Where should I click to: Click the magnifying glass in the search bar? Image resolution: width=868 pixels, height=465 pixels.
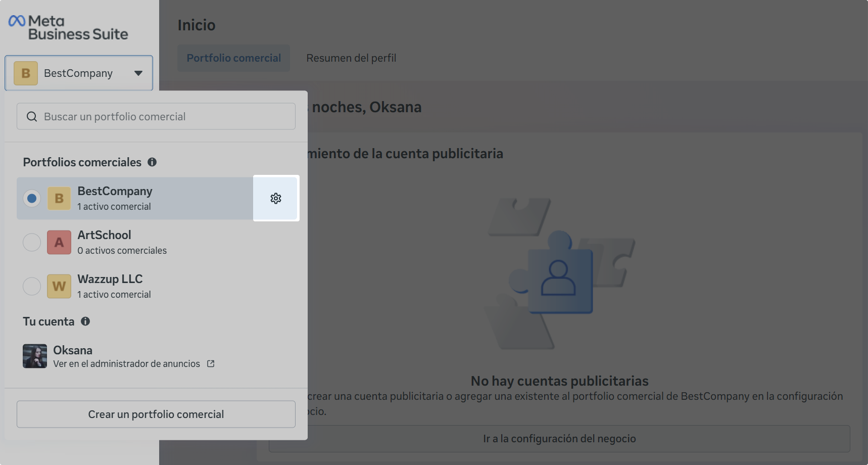pos(31,116)
